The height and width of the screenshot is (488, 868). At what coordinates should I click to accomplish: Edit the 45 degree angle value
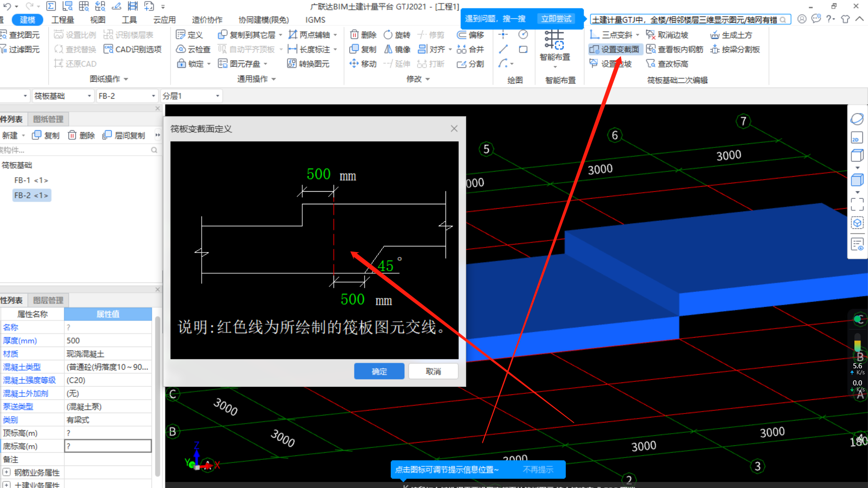[x=386, y=266]
